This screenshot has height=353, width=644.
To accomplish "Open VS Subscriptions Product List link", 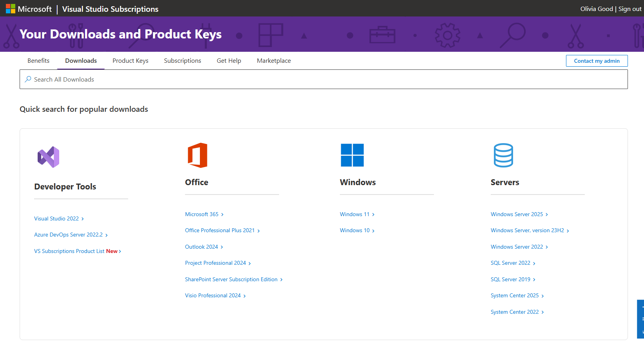I will (78, 251).
